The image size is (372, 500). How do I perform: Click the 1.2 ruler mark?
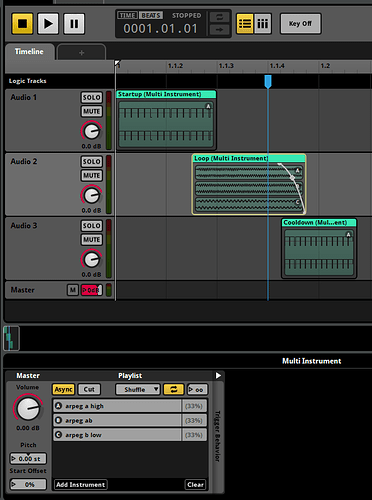(x=325, y=66)
